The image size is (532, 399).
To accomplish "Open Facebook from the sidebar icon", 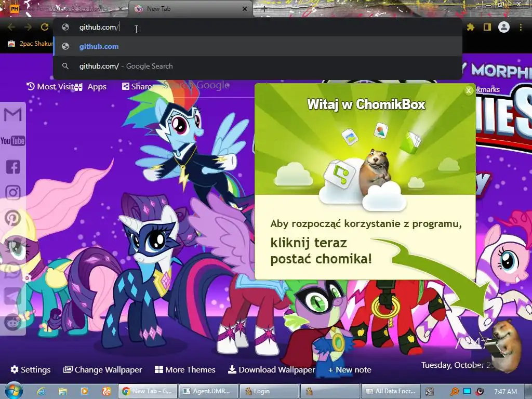I will pos(13,167).
